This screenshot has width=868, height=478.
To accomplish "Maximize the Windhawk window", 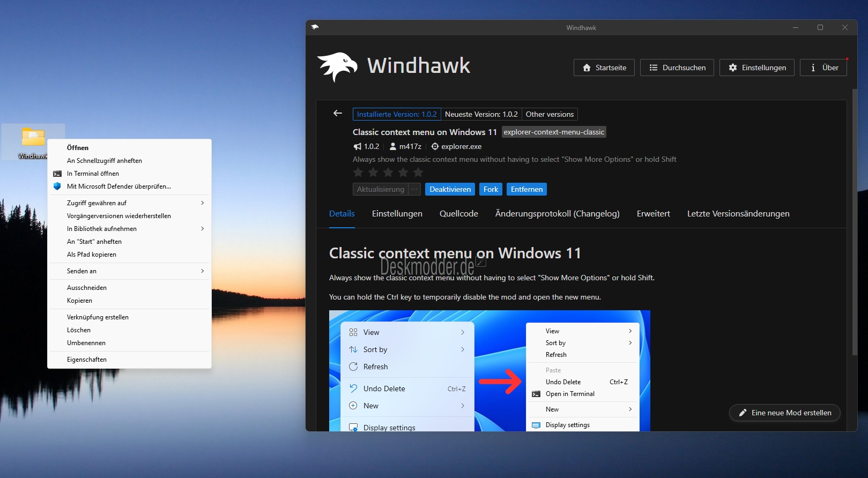I will pyautogui.click(x=820, y=27).
